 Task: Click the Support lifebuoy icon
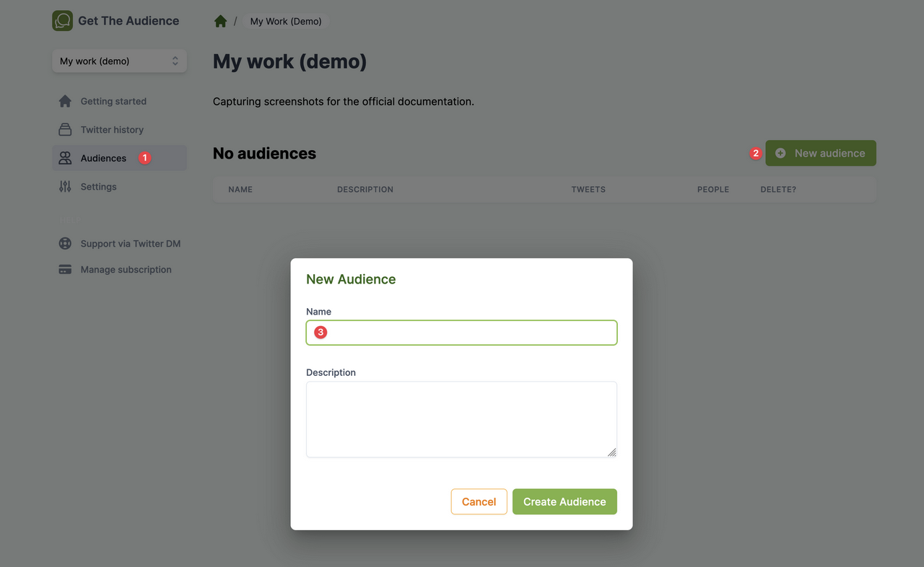tap(65, 244)
